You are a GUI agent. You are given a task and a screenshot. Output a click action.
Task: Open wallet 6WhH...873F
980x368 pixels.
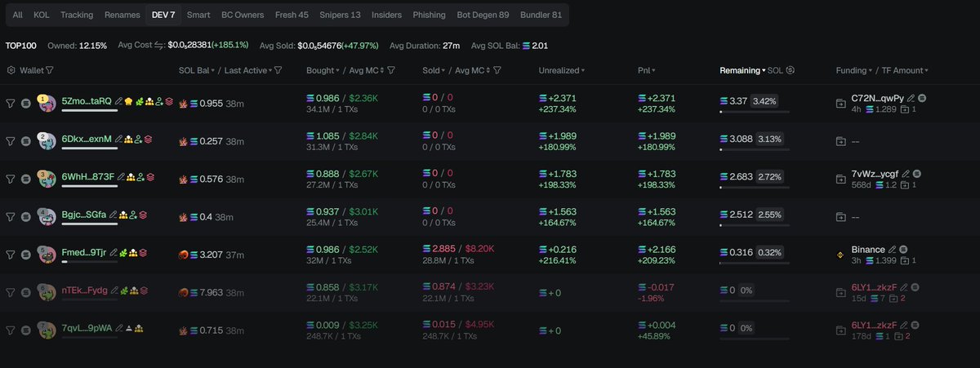(x=88, y=177)
